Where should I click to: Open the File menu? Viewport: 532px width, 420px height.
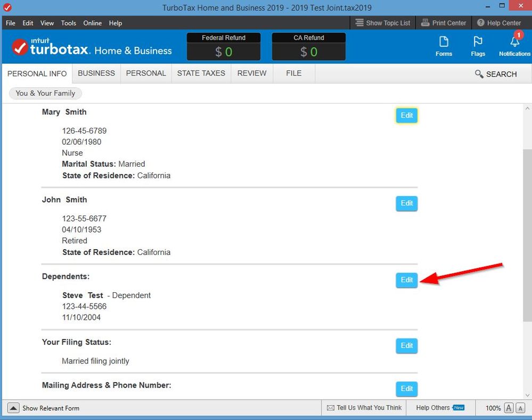pos(11,23)
